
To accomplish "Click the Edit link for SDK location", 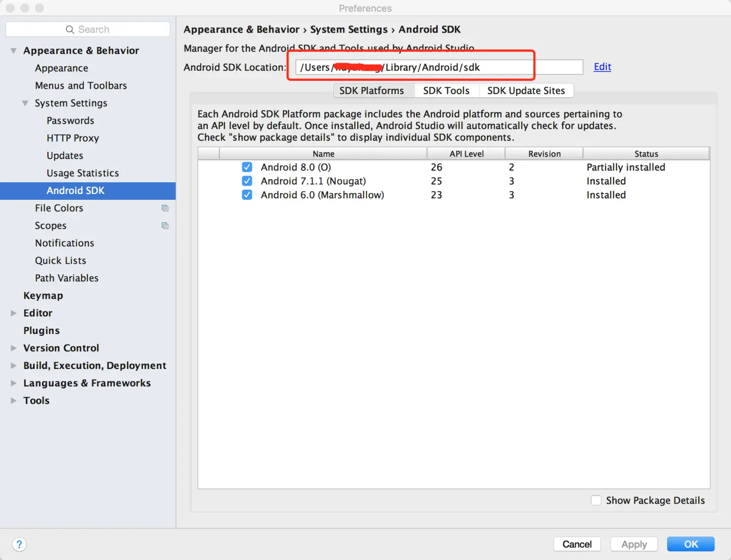I will click(602, 67).
